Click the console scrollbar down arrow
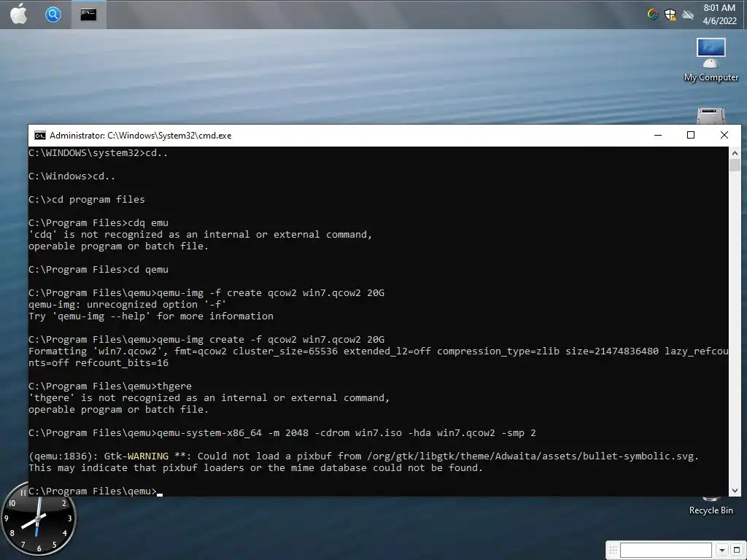This screenshot has width=747, height=560. [x=735, y=491]
